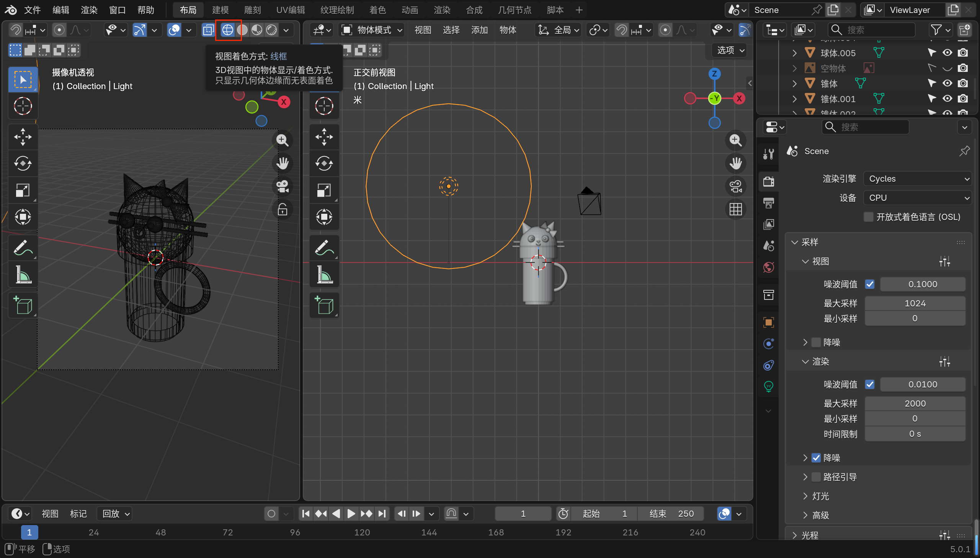Click the viewport noise threshold 0.1000 field

(x=922, y=285)
